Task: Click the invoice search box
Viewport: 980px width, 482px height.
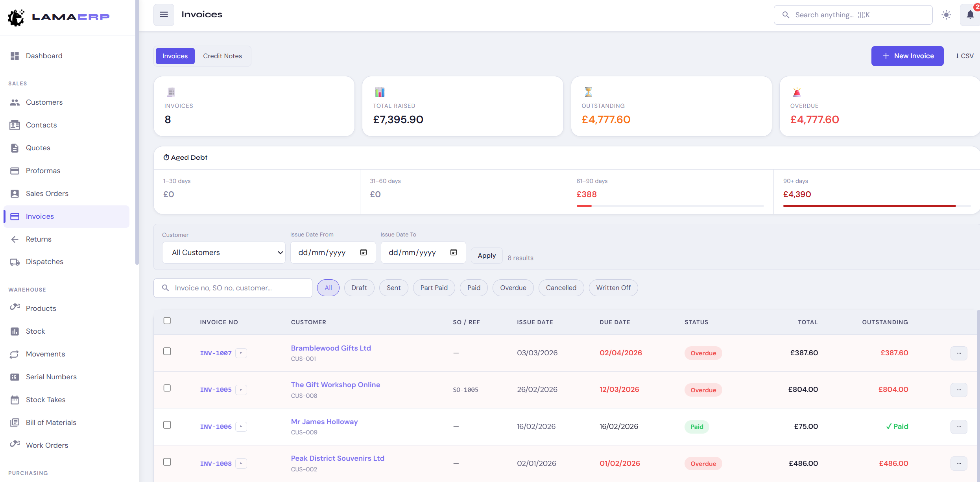Action: pyautogui.click(x=233, y=288)
